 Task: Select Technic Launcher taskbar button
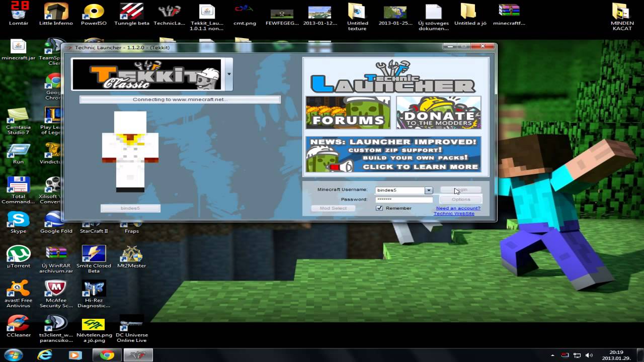137,355
